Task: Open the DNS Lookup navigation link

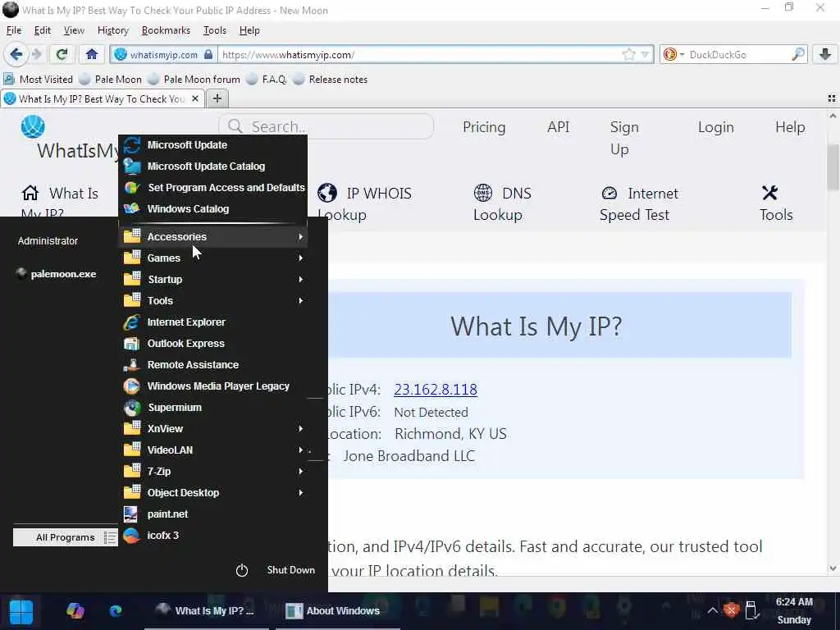Action: pos(502,203)
